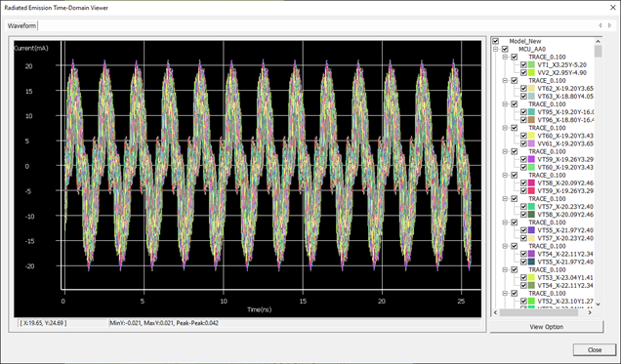Uncheck the Model_New checkbox
Viewport: 621px width, 364px height.
click(x=495, y=41)
